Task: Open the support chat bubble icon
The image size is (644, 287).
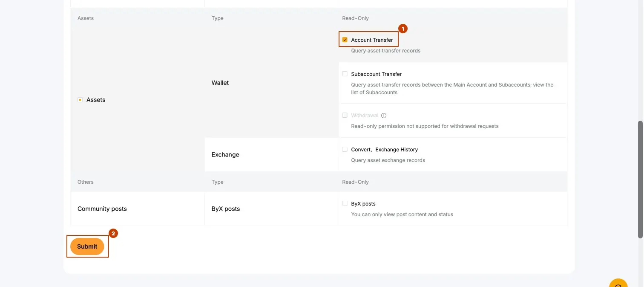Action: click(x=618, y=283)
